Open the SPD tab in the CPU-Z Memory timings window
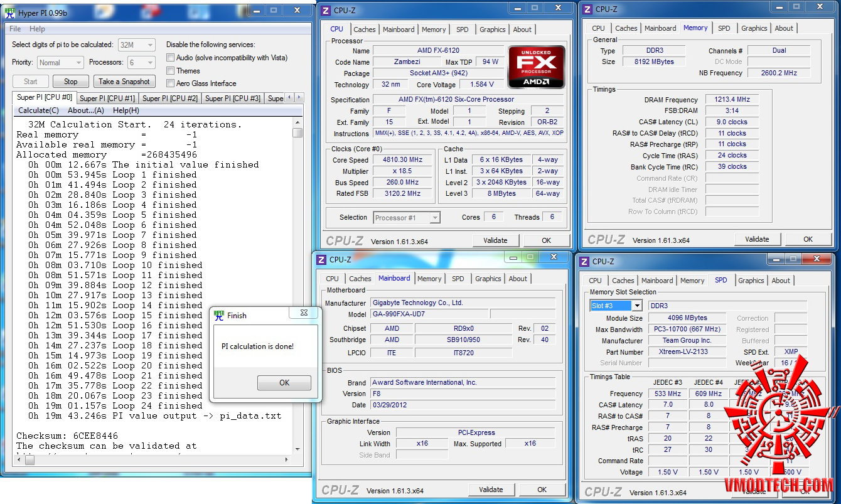841x504 pixels. click(x=724, y=28)
